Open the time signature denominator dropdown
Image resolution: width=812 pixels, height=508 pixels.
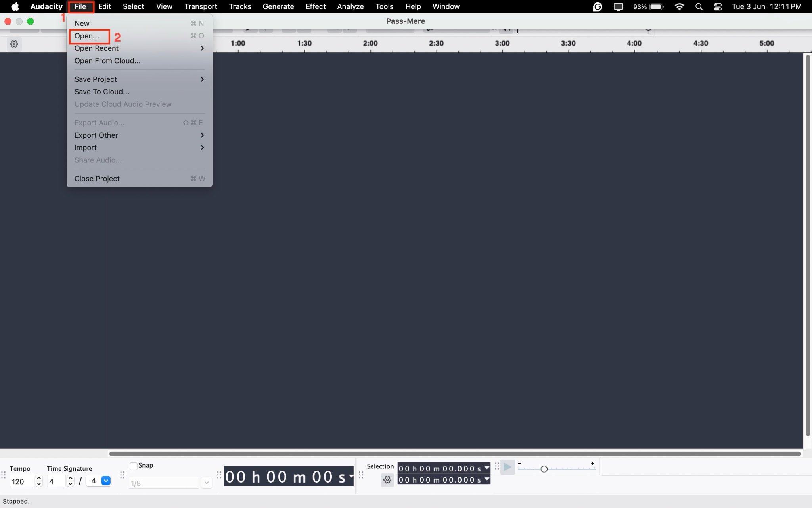(x=106, y=481)
